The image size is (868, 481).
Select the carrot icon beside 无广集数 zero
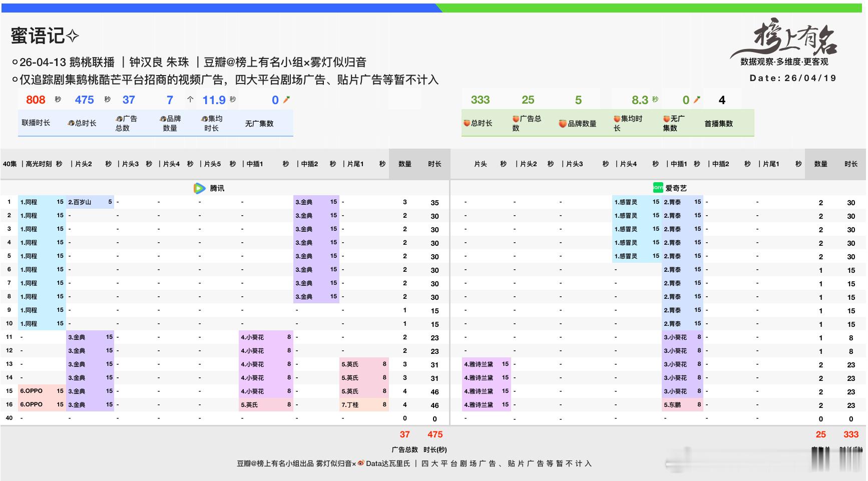point(285,100)
